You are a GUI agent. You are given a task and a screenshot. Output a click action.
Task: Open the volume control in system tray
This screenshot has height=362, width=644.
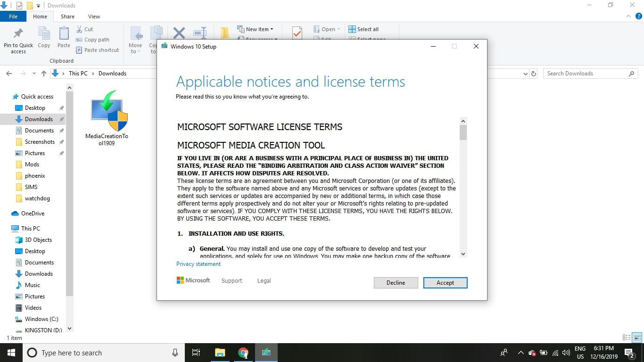[x=567, y=353]
